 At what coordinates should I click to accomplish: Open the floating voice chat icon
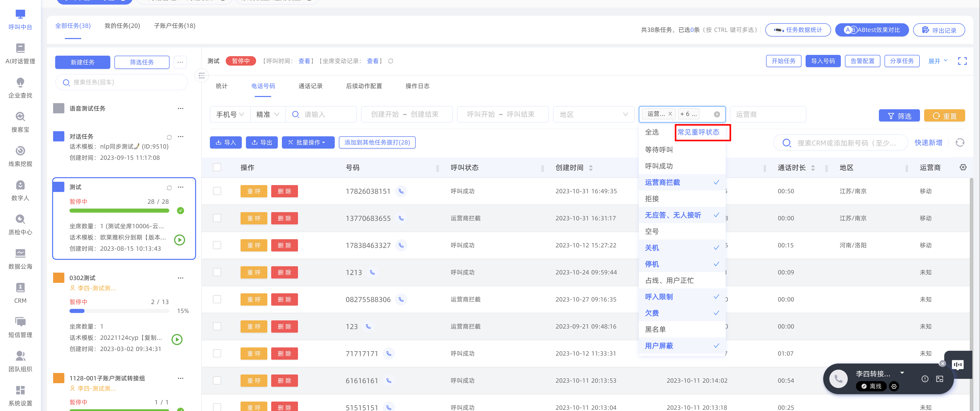point(958,365)
